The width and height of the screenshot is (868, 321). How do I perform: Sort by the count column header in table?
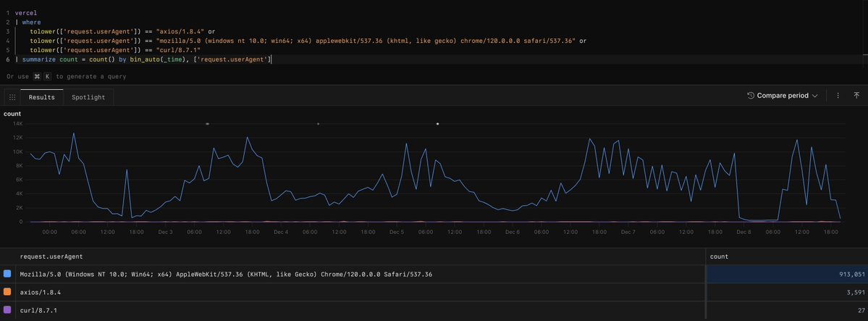pos(719,257)
